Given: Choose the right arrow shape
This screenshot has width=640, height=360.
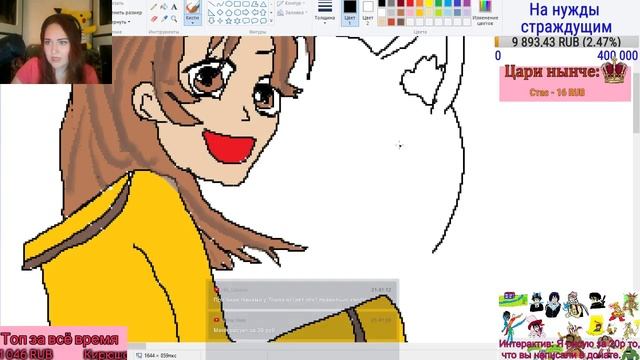Looking at the screenshot, I should (x=246, y=13).
